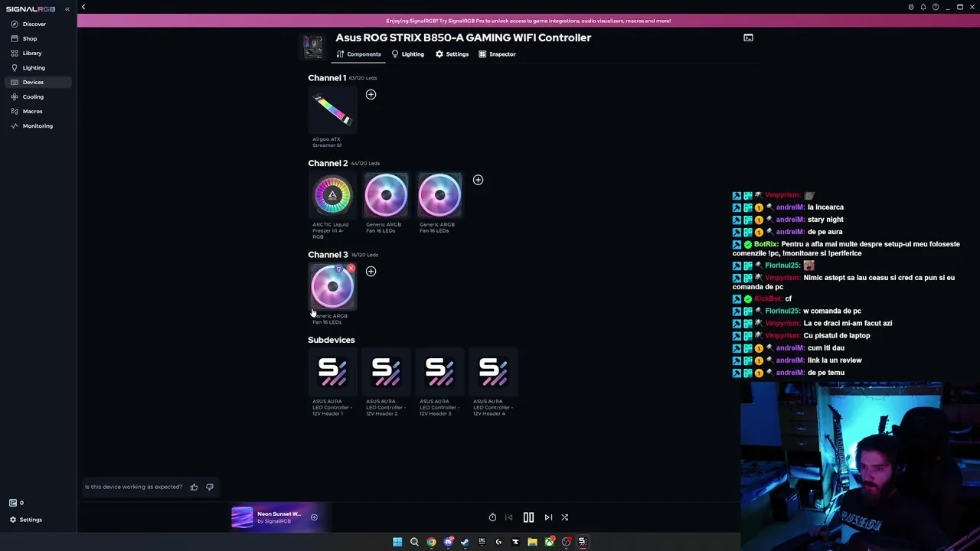Click the counter icon above Settings
The width and height of the screenshot is (980, 551).
click(13, 503)
